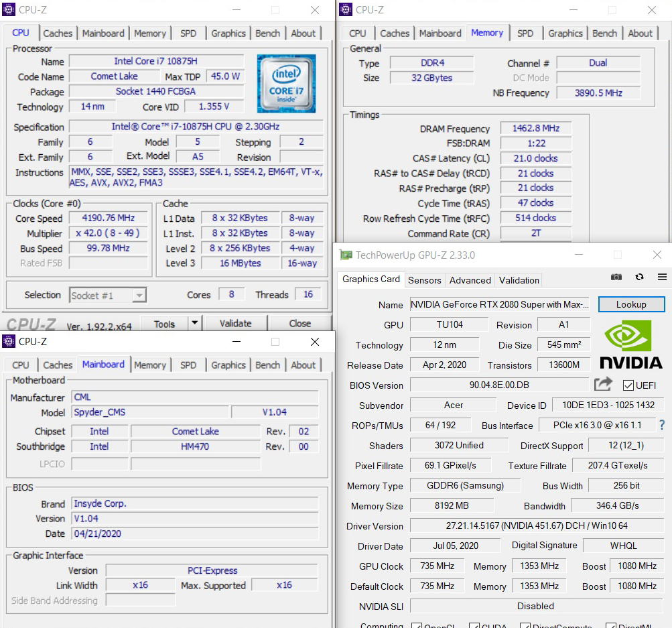Image resolution: width=672 pixels, height=628 pixels.
Task: Open Graphics tab in Mainboard CPU-Z window
Action: tap(228, 365)
